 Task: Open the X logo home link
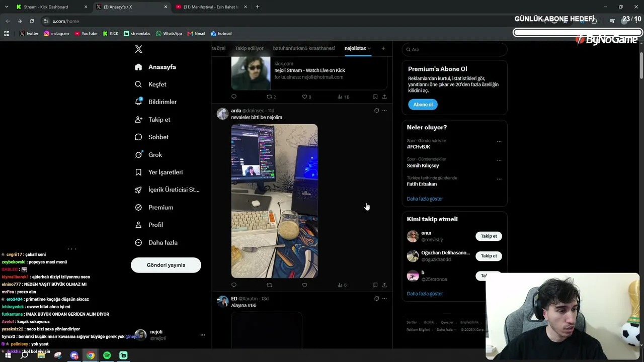(139, 49)
